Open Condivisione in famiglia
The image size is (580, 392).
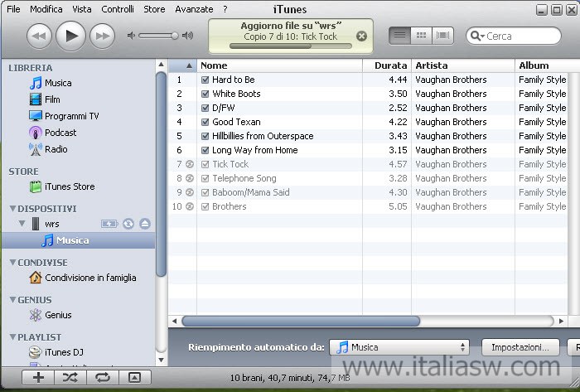coord(83,278)
